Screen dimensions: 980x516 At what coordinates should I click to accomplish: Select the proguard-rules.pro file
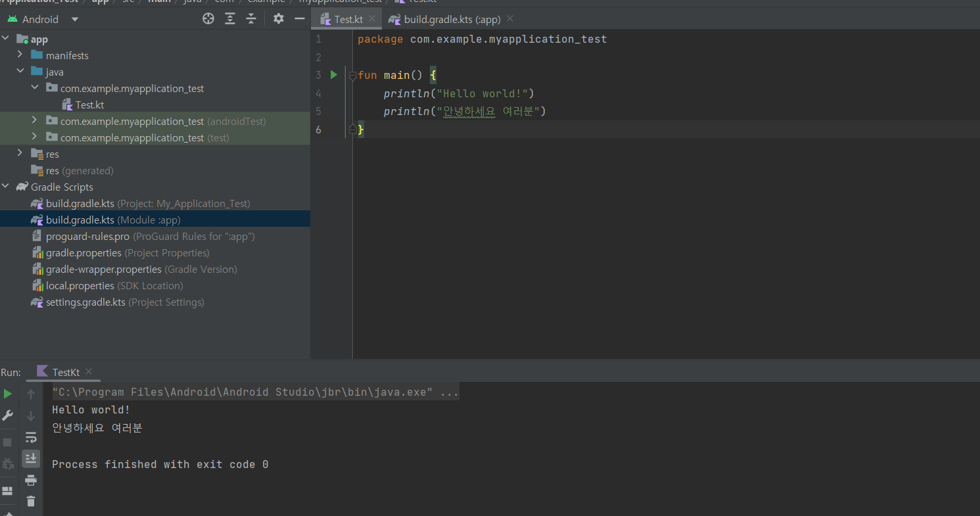(x=143, y=236)
